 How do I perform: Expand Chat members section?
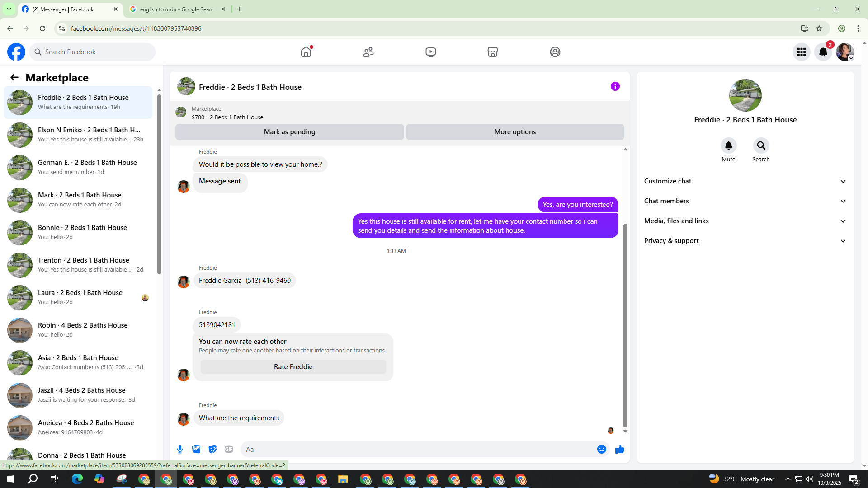pyautogui.click(x=745, y=201)
